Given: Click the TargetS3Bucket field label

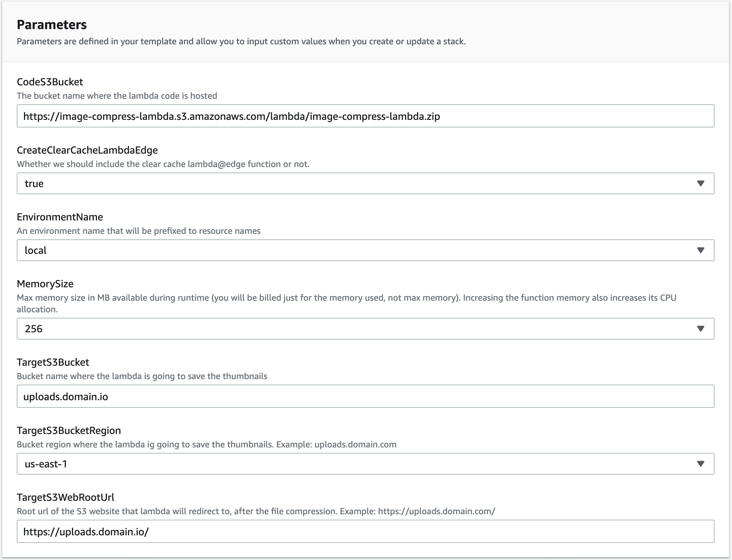Looking at the screenshot, I should pyautogui.click(x=53, y=362).
